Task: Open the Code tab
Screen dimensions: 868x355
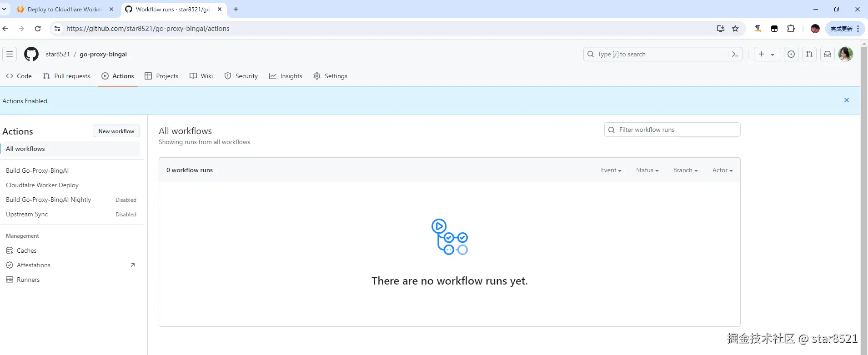Action: [x=19, y=76]
